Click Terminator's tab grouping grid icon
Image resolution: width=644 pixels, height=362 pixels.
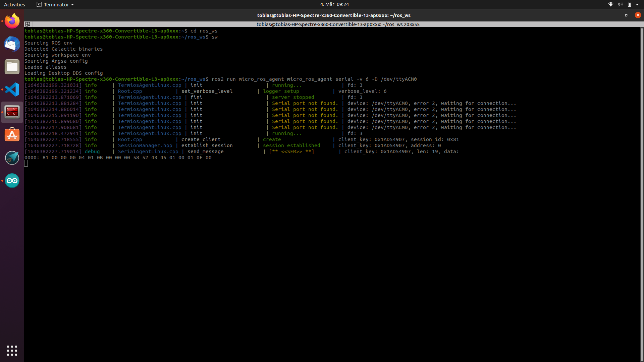28,24
